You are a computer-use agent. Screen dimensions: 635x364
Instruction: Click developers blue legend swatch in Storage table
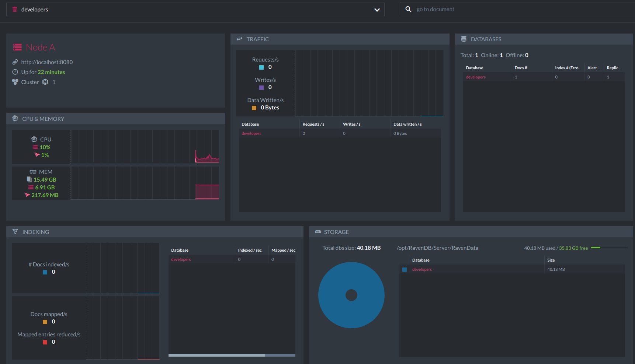pyautogui.click(x=405, y=270)
